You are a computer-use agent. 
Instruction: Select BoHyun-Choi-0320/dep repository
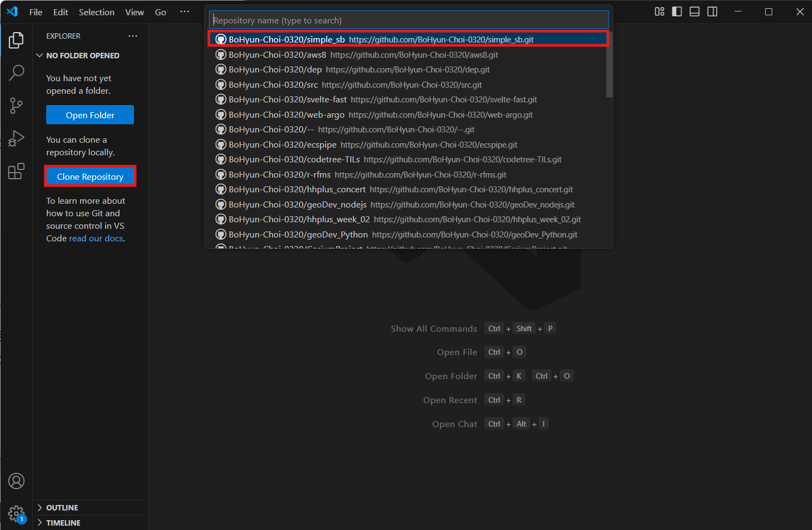pyautogui.click(x=408, y=70)
